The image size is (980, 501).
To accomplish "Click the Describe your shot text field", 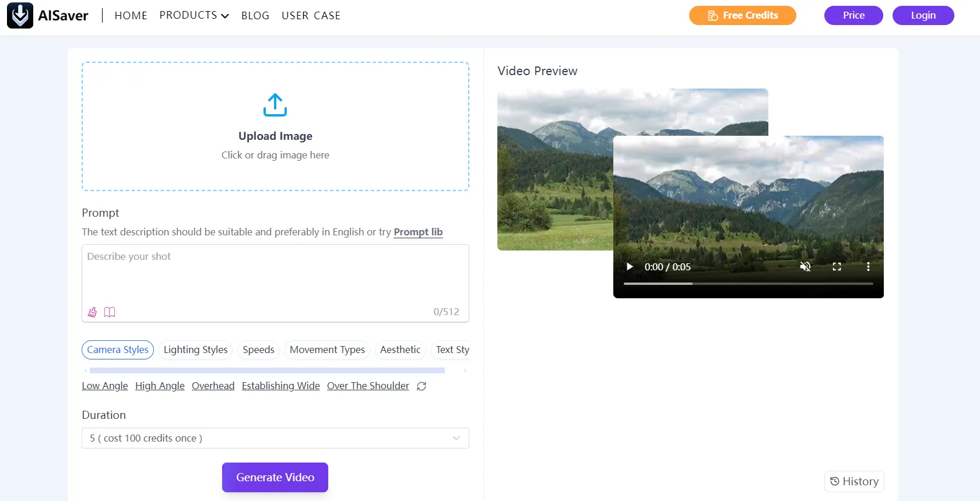I will (275, 283).
